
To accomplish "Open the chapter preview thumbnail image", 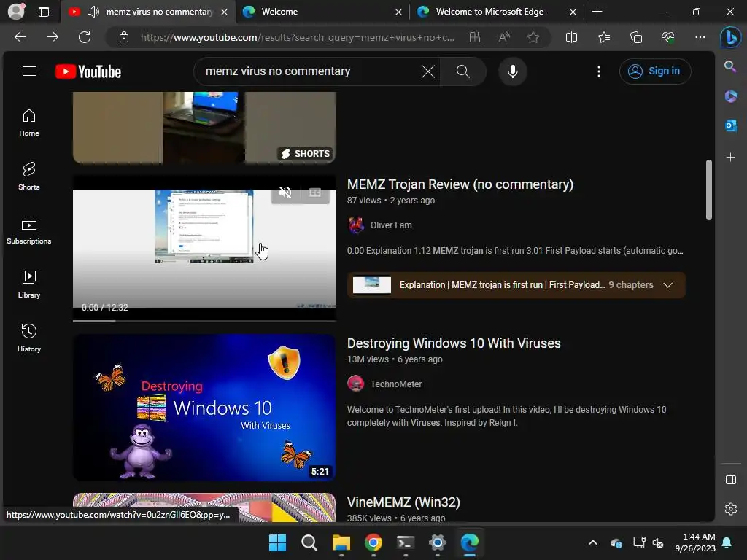I will [x=371, y=285].
